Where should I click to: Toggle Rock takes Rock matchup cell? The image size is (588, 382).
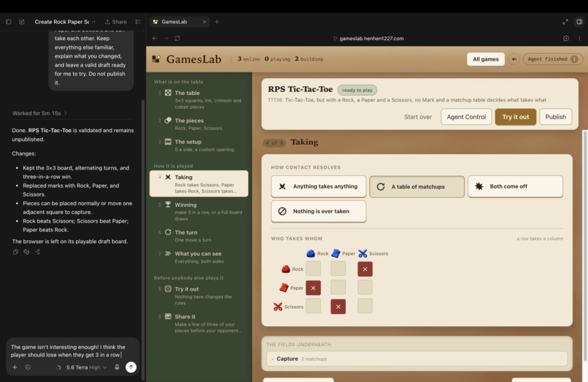[x=313, y=269]
